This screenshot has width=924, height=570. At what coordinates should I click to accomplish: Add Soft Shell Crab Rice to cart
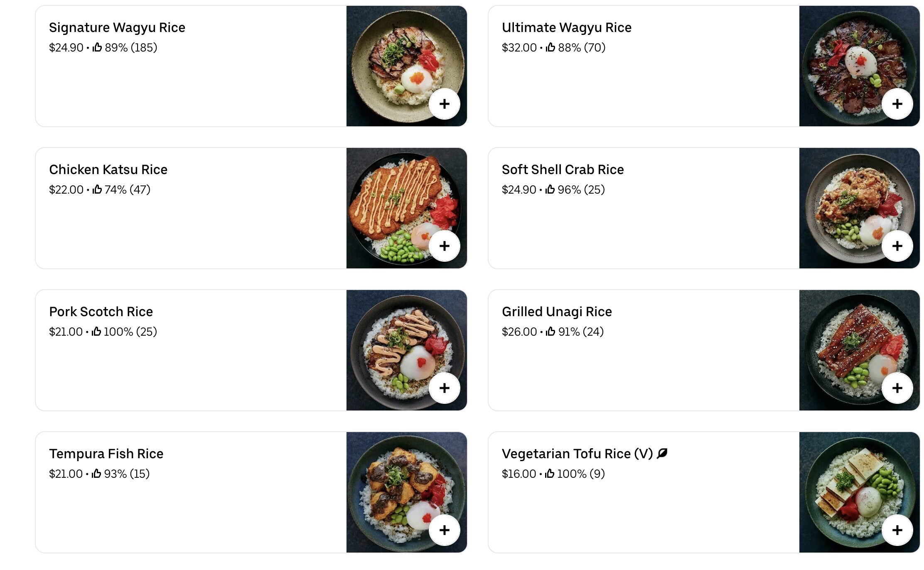pyautogui.click(x=897, y=246)
